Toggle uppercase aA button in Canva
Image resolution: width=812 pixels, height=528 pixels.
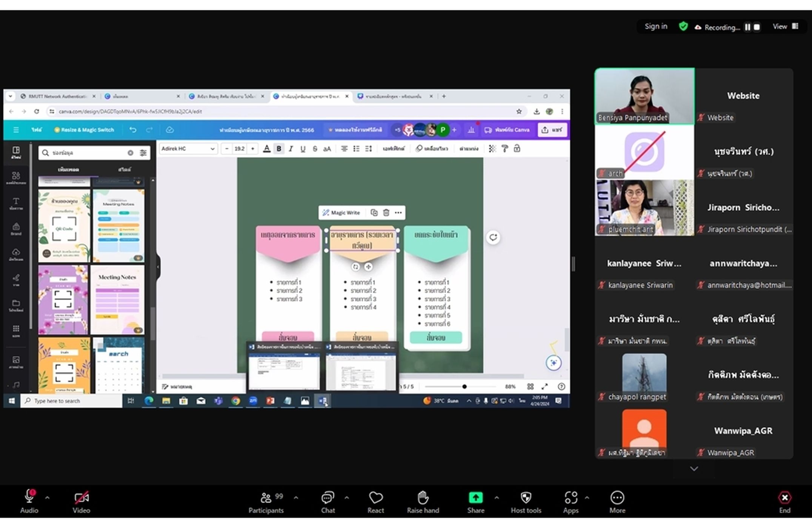coord(327,149)
